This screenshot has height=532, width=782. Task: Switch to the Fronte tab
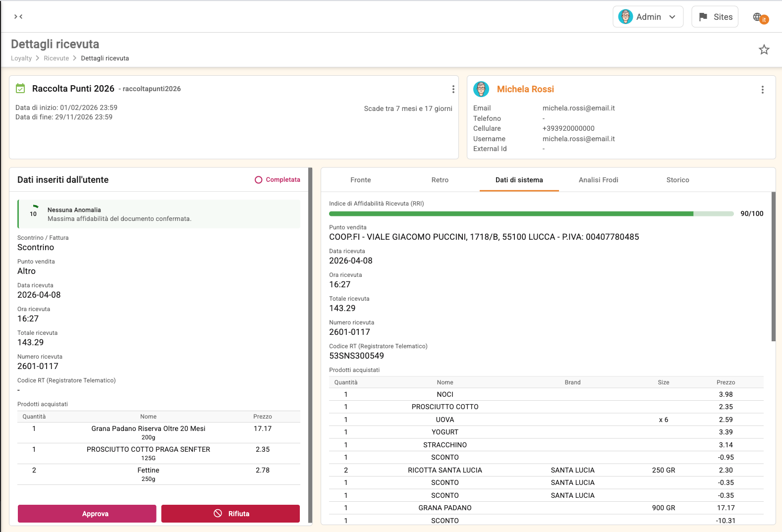tap(360, 180)
